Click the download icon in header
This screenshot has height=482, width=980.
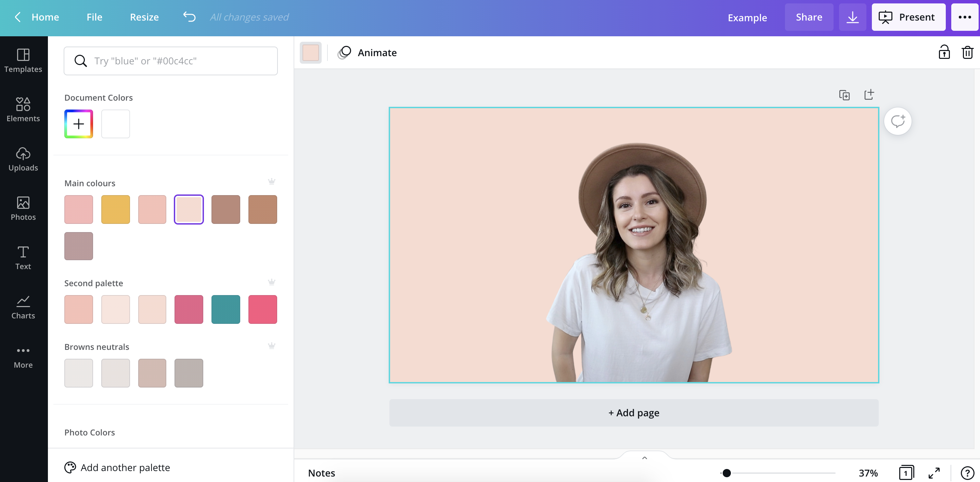(x=853, y=17)
